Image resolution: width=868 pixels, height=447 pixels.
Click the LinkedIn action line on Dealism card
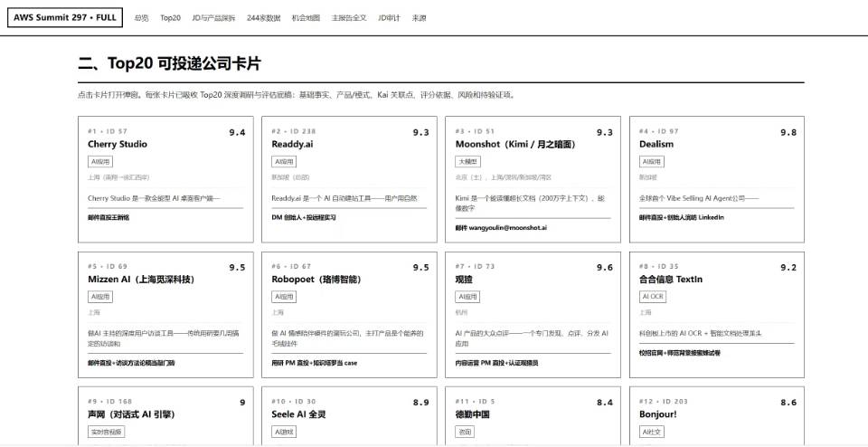(x=682, y=218)
